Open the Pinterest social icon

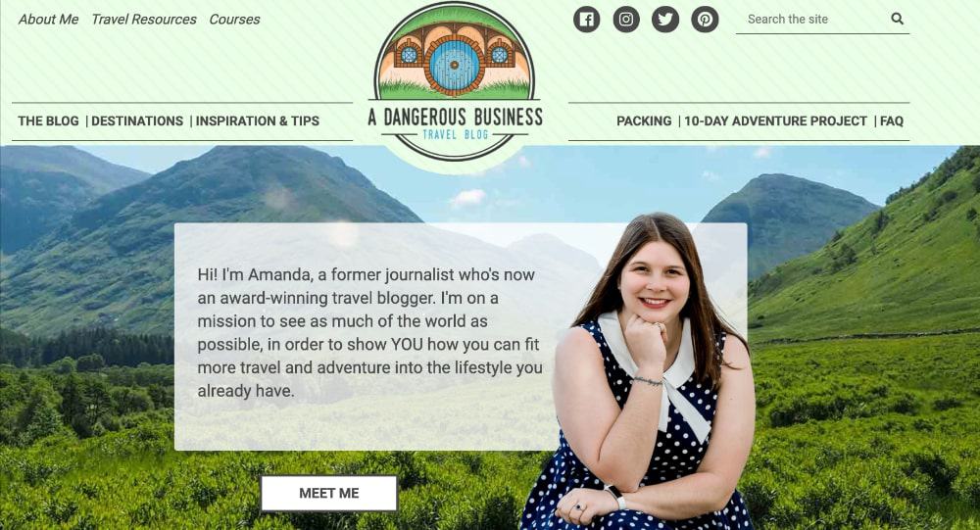(705, 20)
